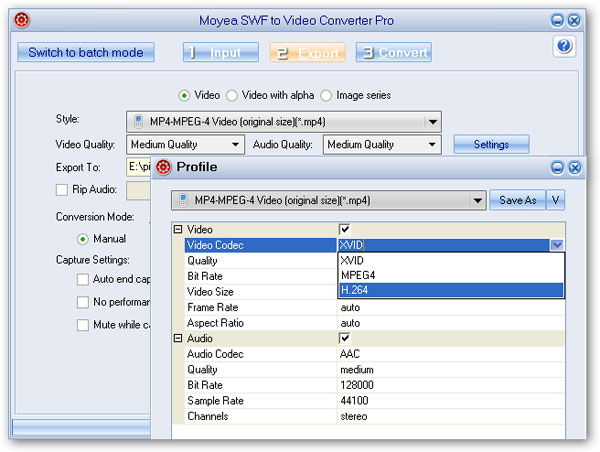The width and height of the screenshot is (600, 452).
Task: Choose MPEG4 from codec list
Action: click(451, 275)
